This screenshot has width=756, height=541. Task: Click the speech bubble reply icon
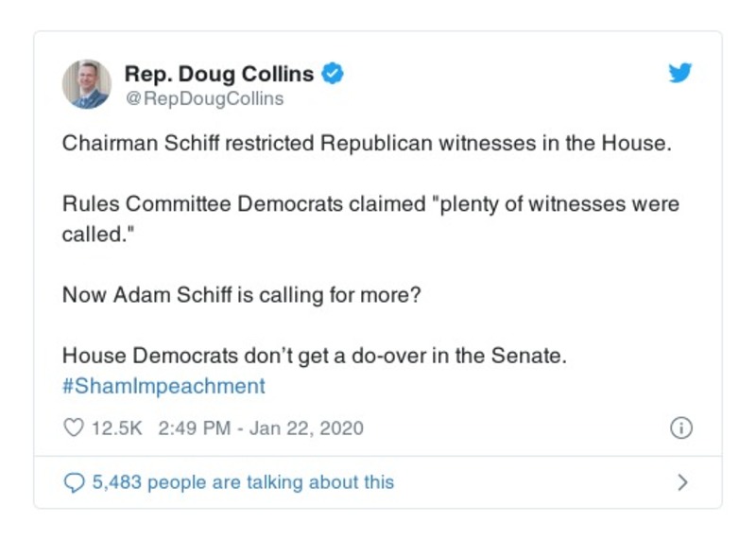73,482
